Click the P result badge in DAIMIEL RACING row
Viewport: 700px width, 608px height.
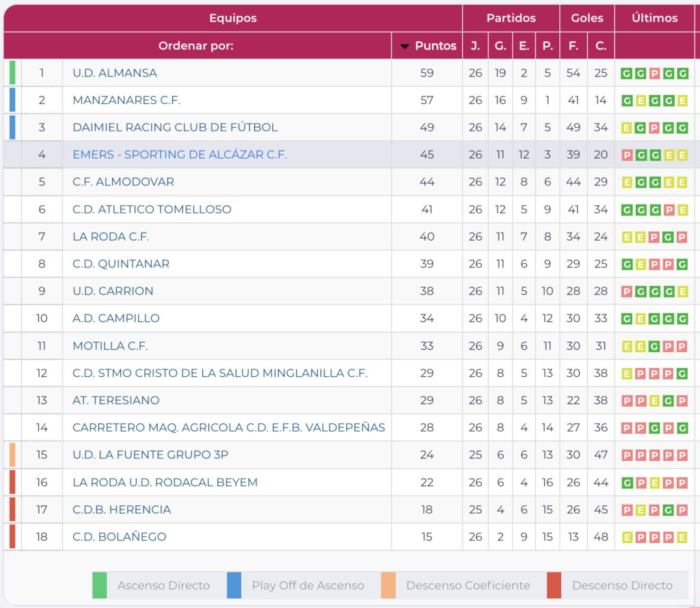point(654,128)
